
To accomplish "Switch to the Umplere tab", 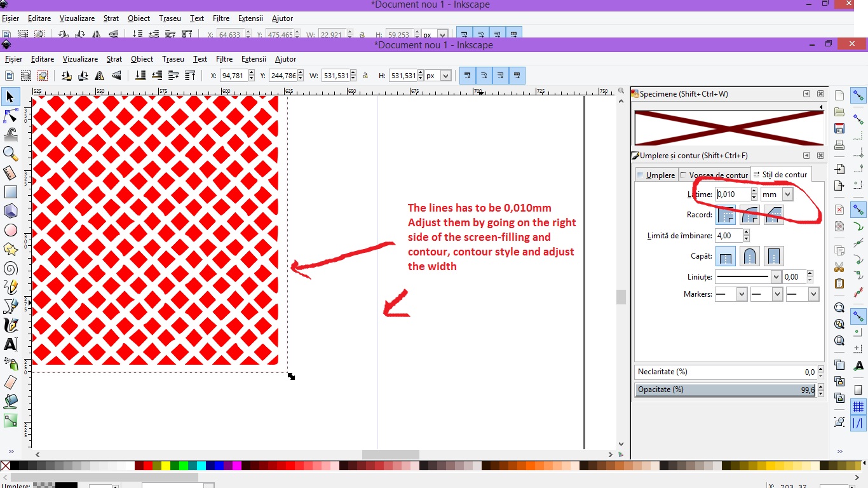I will point(656,175).
